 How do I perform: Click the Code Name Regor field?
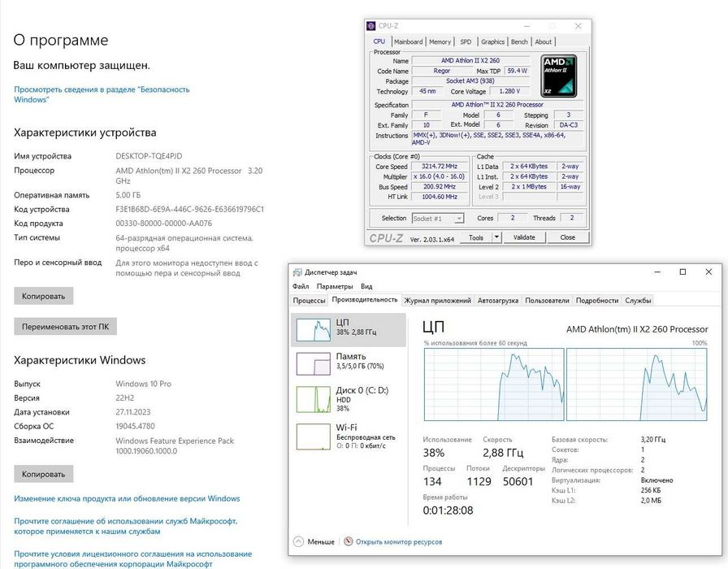(x=441, y=71)
